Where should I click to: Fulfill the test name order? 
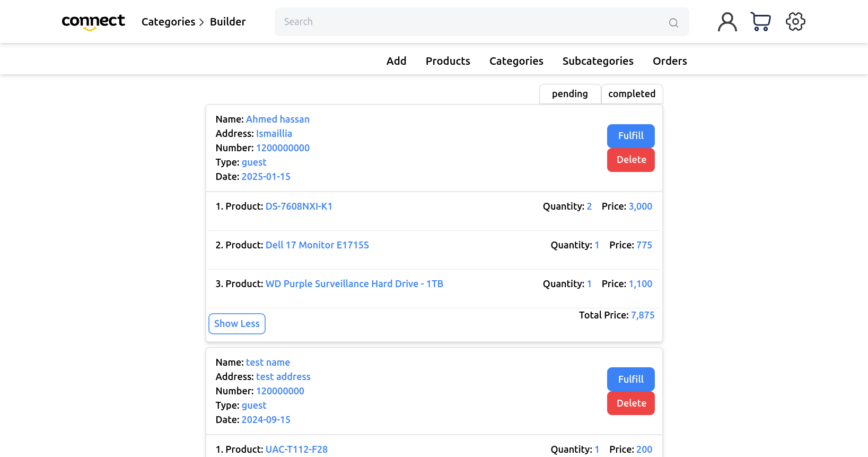pos(631,380)
